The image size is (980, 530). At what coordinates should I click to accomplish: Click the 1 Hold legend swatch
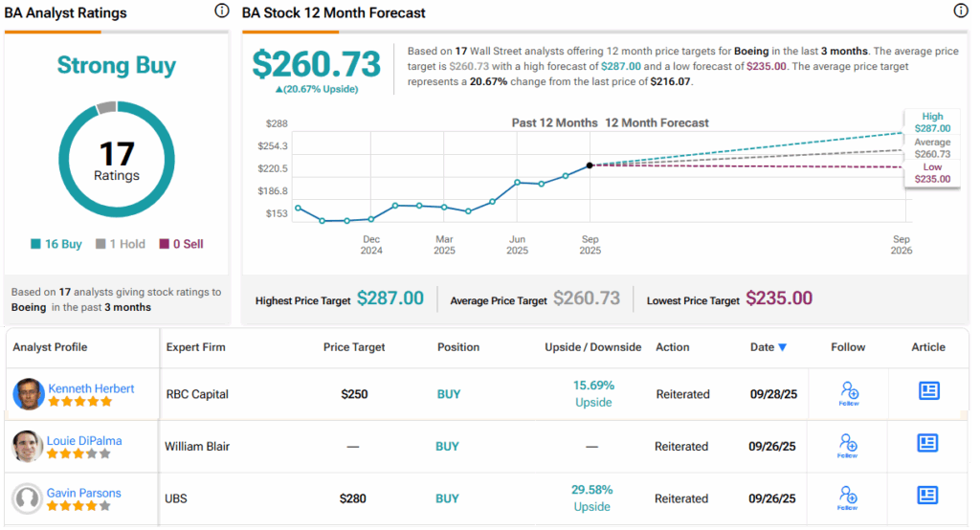(x=100, y=244)
